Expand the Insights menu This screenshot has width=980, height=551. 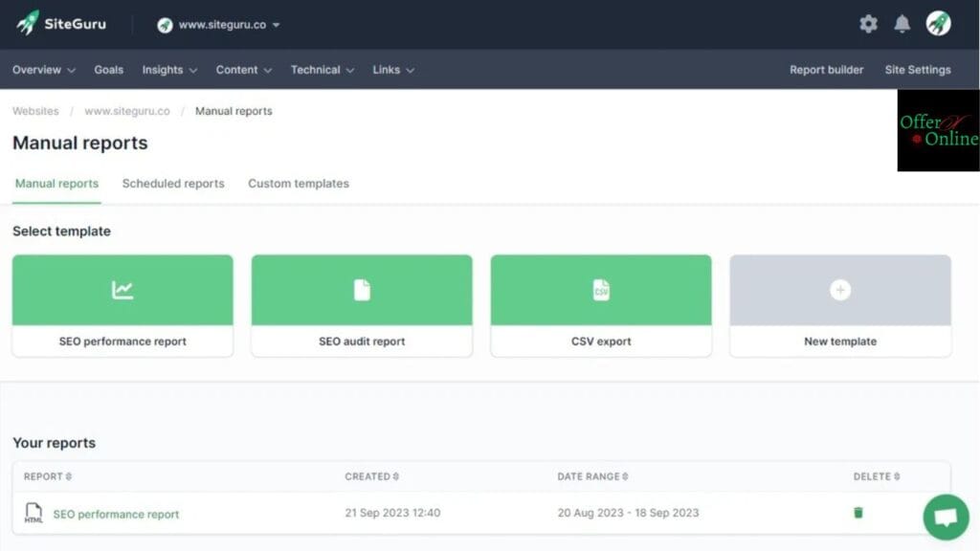169,70
